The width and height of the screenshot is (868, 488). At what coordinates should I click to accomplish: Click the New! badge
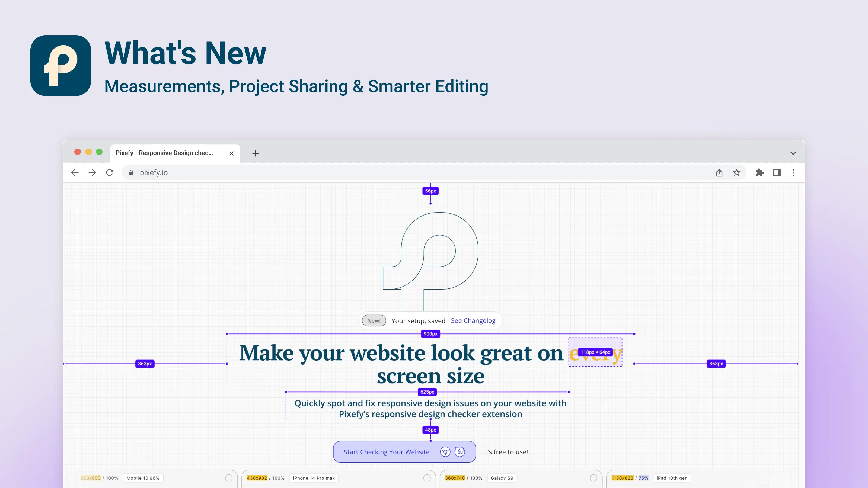[374, 321]
